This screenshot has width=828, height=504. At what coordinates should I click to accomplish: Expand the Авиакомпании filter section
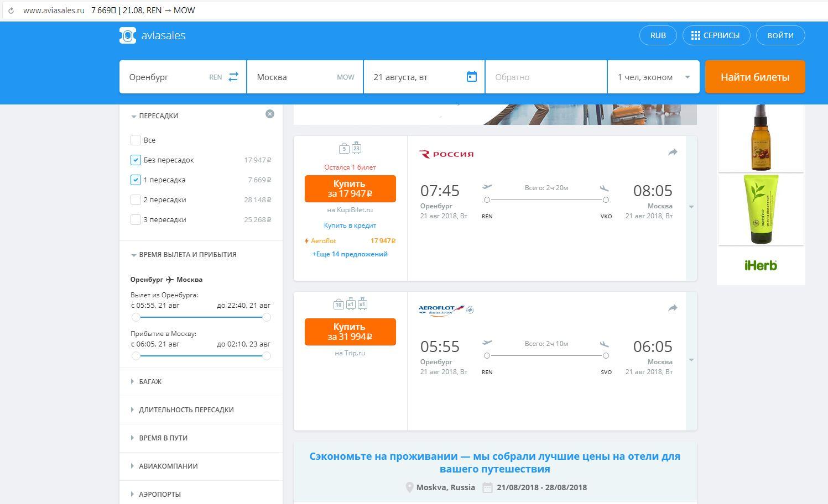click(x=168, y=466)
